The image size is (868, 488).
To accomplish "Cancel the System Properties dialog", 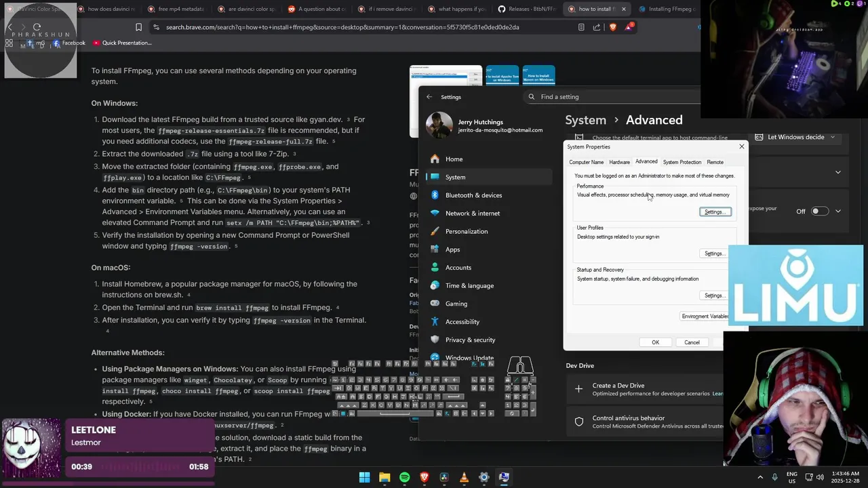I will point(692,342).
